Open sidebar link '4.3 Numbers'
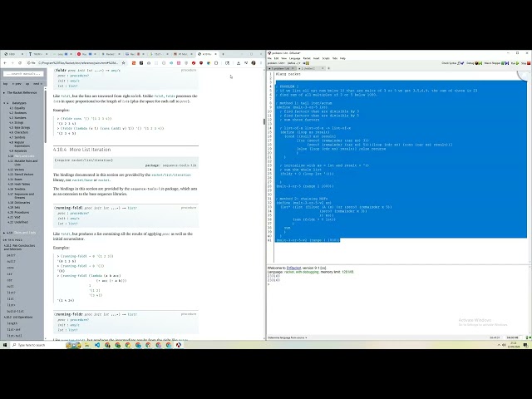The width and height of the screenshot is (532, 399). tap(17, 118)
